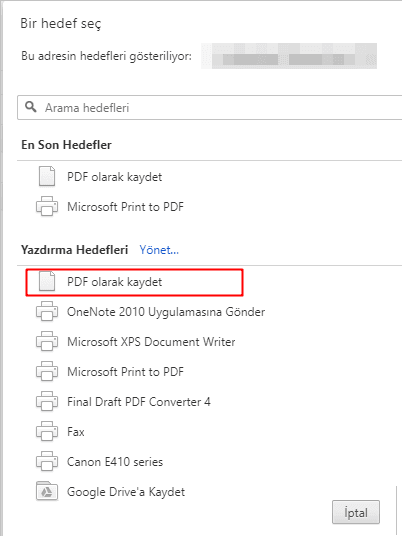402x536 pixels.
Task: Select the Microsoft XPS Document Writer printer icon
Action: click(47, 341)
